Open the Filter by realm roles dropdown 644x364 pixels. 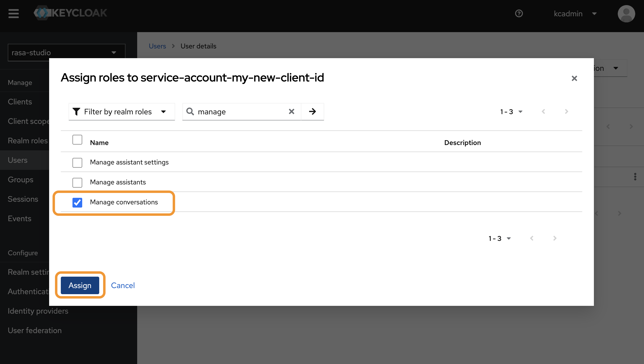[122, 112]
